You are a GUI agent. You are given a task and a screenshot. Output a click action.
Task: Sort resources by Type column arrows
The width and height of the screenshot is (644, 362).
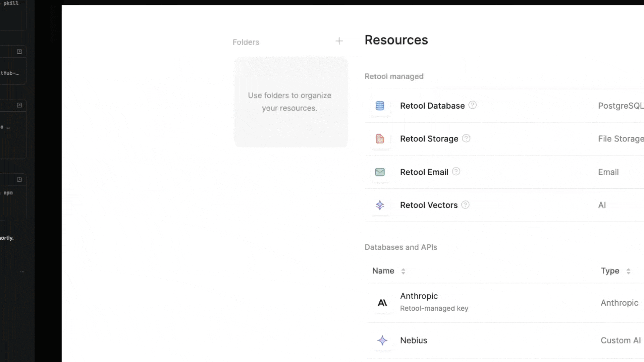tap(628, 271)
